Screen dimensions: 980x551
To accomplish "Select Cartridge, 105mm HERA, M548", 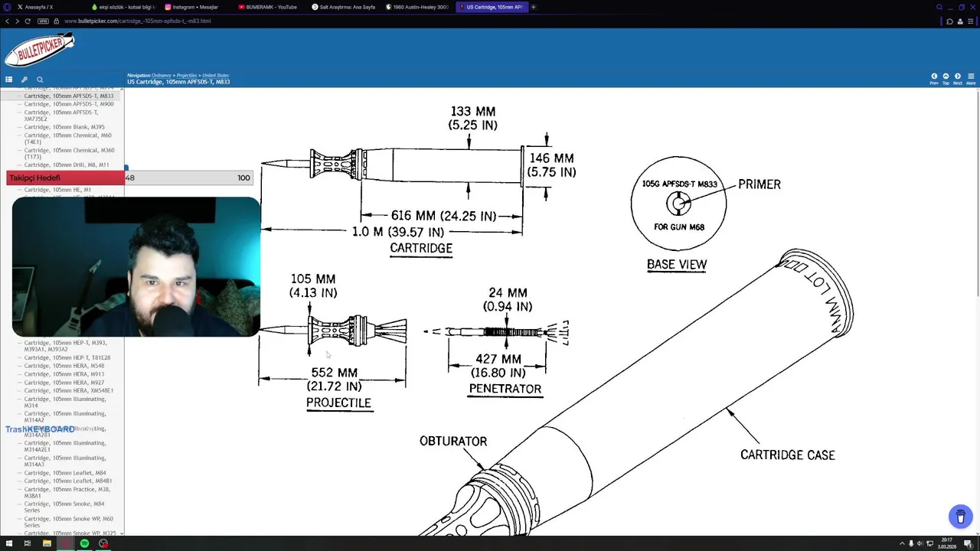I will click(64, 366).
